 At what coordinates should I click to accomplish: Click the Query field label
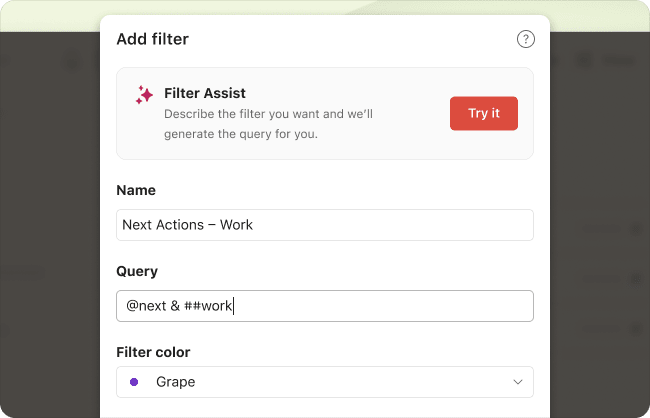(137, 271)
